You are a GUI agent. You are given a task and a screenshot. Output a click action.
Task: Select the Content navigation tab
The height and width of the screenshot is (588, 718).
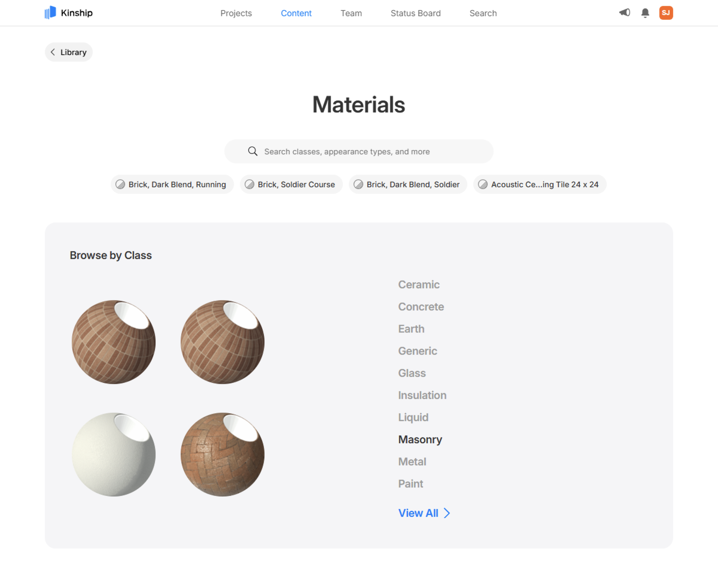pos(296,13)
